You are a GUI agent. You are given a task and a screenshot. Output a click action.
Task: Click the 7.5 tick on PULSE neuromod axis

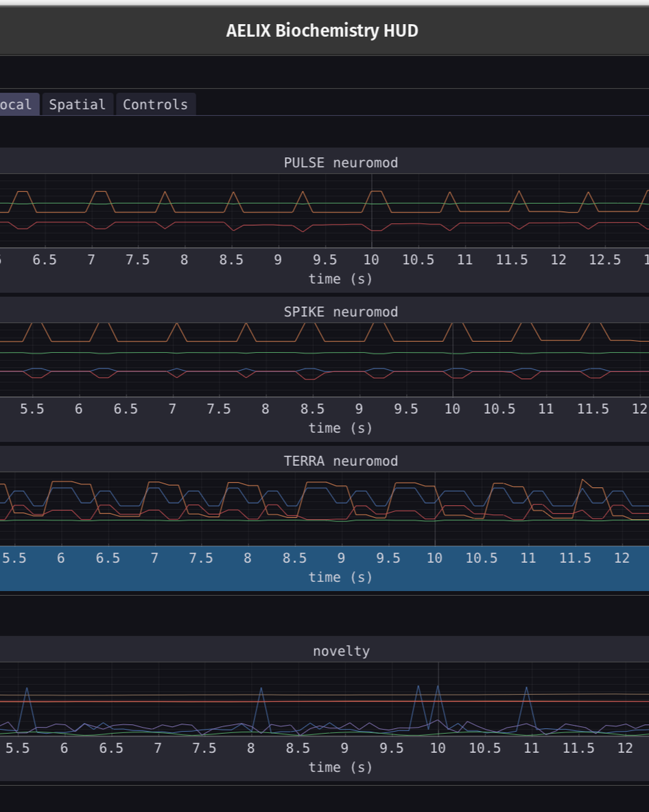pyautogui.click(x=138, y=260)
